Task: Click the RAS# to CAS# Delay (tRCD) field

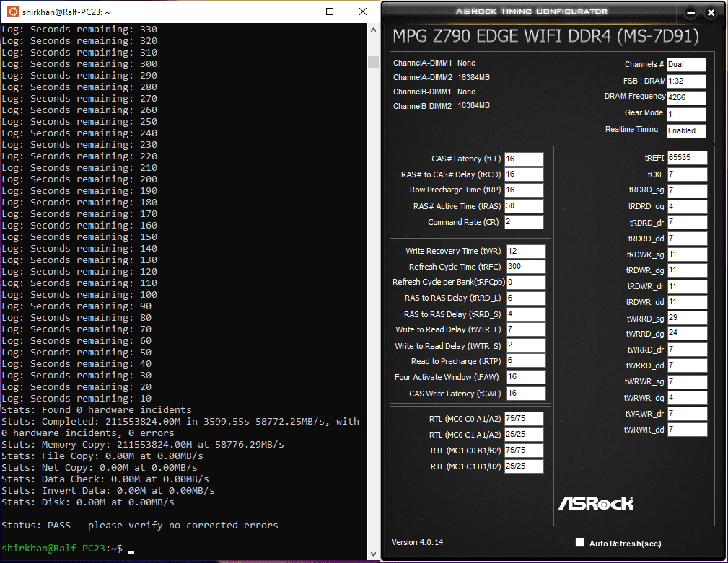Action: click(524, 174)
